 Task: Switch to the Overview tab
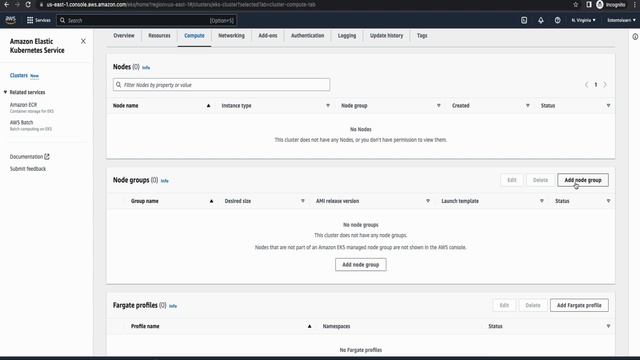coord(124,36)
